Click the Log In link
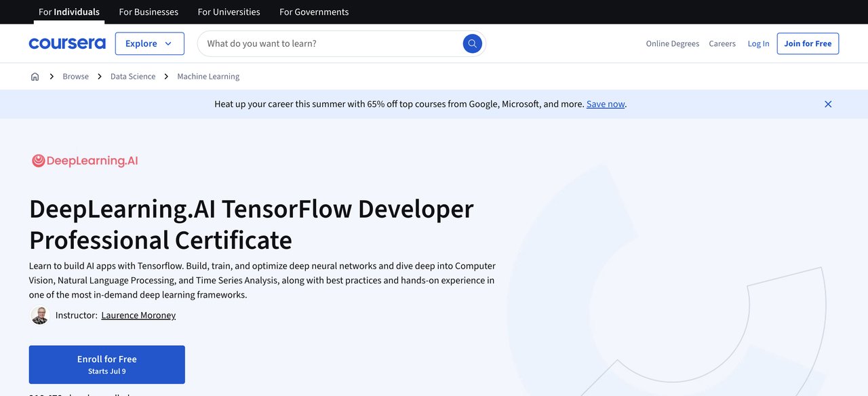The height and width of the screenshot is (396, 868). [758, 43]
